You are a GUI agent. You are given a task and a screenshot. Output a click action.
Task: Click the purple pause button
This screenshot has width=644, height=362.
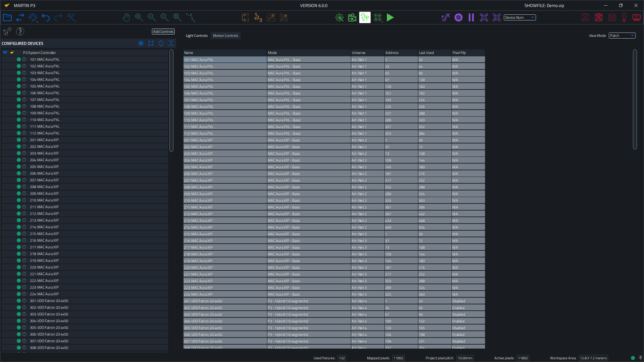471,17
